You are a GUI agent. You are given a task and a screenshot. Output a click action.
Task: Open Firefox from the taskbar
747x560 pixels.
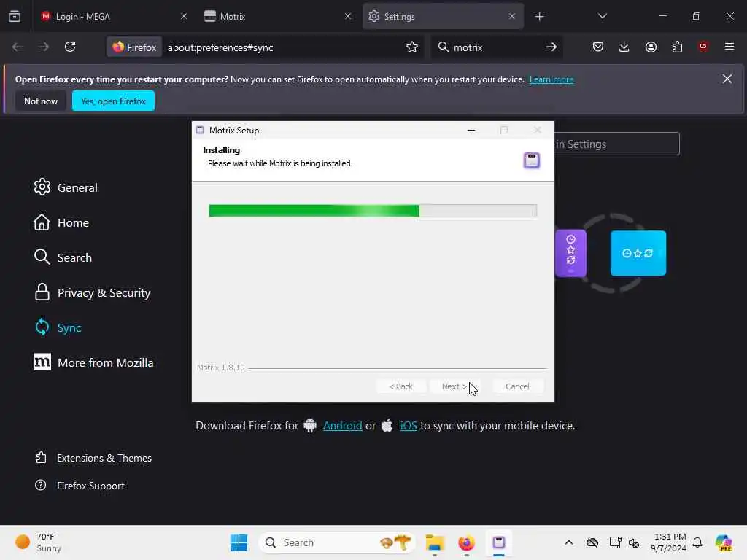[x=466, y=542]
